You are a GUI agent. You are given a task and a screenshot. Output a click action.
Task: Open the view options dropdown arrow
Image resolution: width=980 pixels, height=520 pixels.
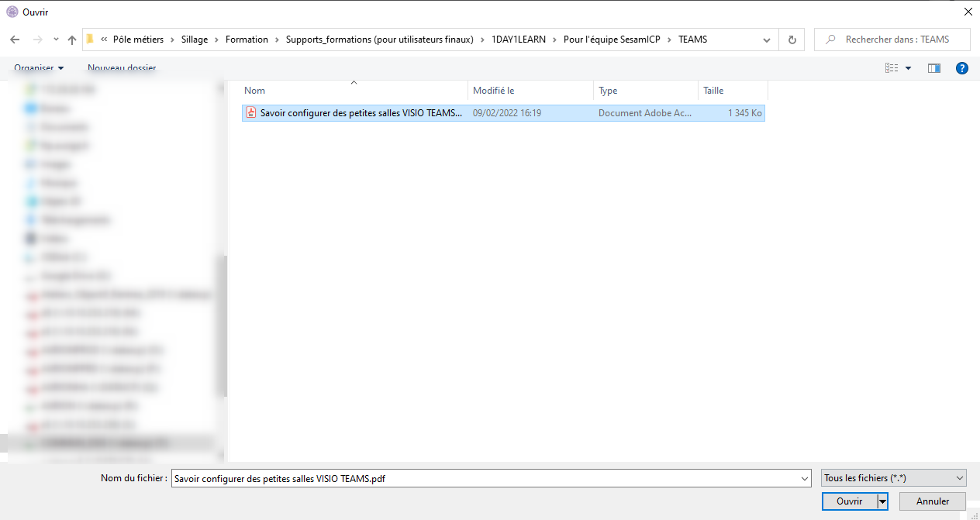coord(909,68)
